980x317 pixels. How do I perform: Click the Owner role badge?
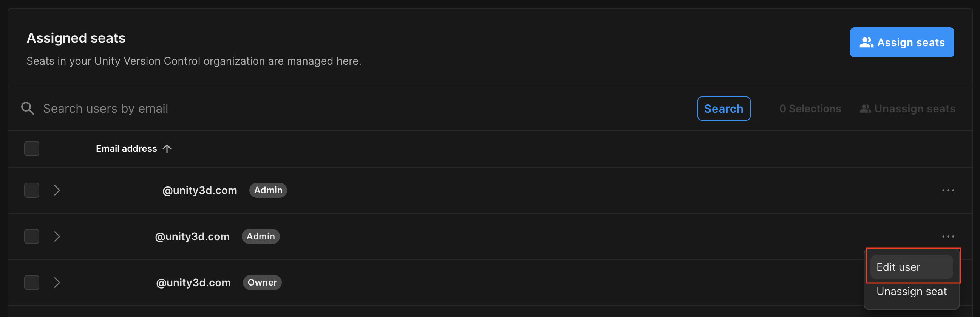click(262, 282)
